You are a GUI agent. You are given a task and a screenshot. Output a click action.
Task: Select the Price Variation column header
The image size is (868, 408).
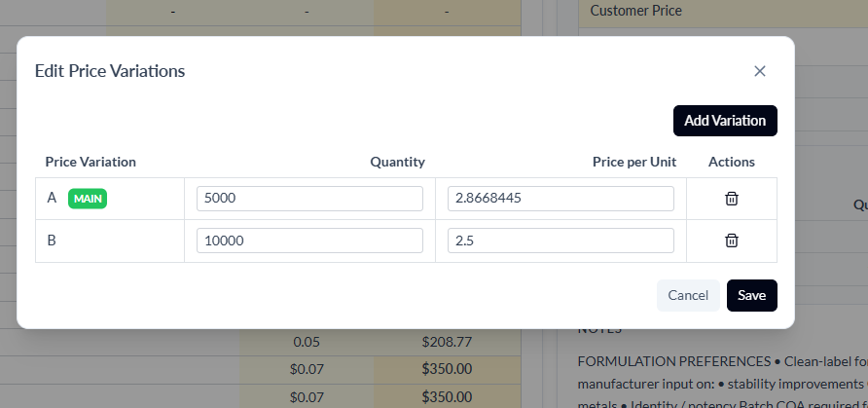pyautogui.click(x=90, y=162)
